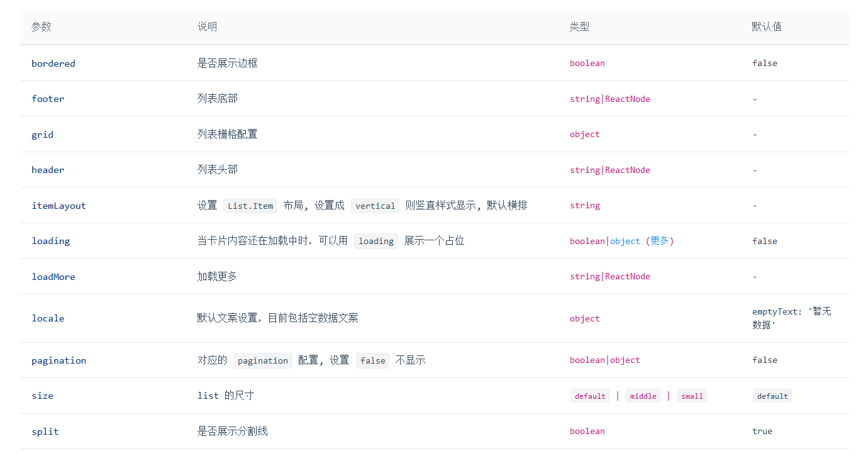Select the header parameter link
Screen dimensions: 868x463
48,170
